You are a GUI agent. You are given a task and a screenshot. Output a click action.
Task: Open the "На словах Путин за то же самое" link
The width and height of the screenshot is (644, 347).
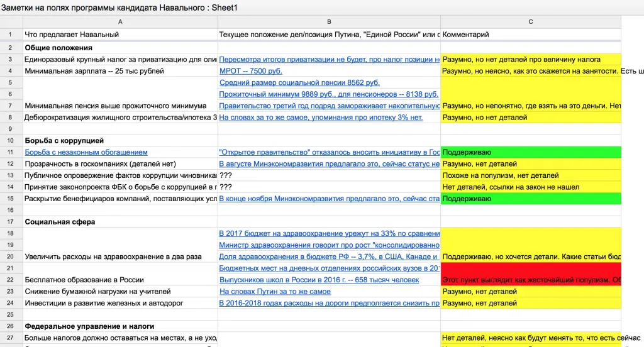(x=275, y=292)
